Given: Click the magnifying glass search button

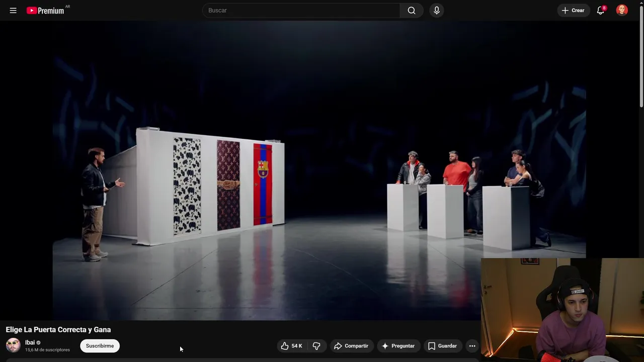Looking at the screenshot, I should pos(412,10).
